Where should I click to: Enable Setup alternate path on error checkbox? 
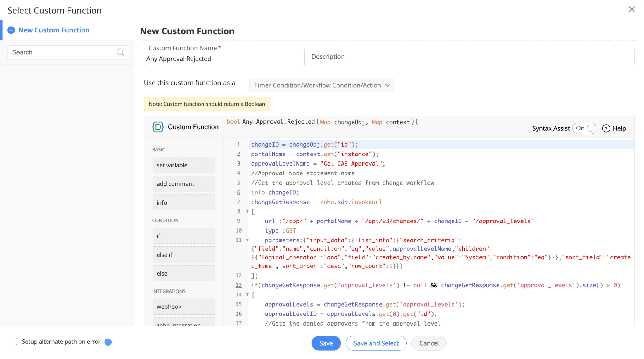(x=13, y=341)
